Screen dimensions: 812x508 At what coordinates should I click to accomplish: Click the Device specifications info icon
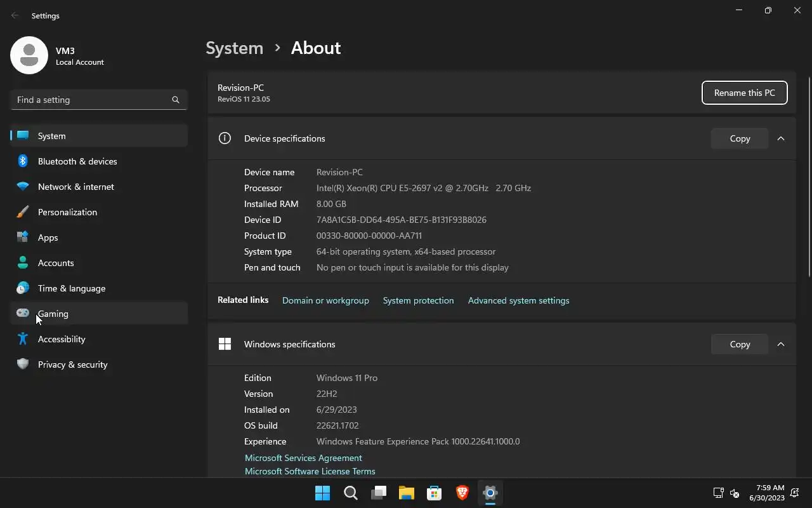pos(225,138)
